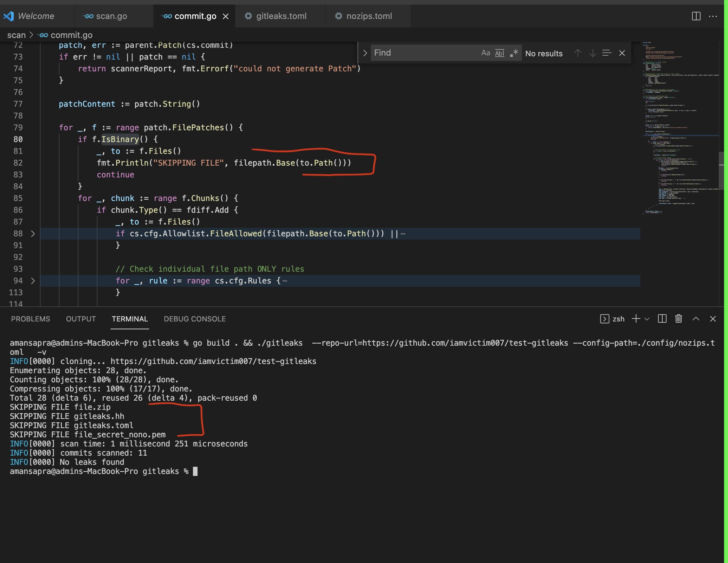Open more editor actions via ellipsis icon

pos(713,16)
